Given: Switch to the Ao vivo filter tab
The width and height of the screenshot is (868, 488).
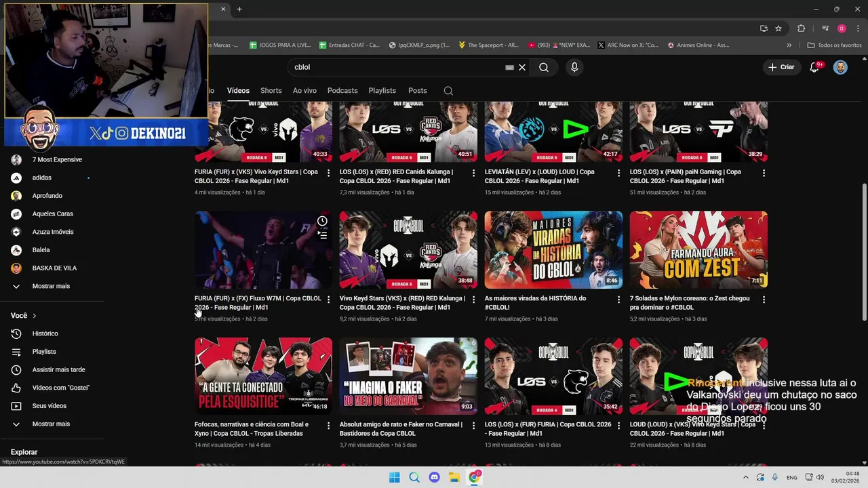Looking at the screenshot, I should coord(304,91).
